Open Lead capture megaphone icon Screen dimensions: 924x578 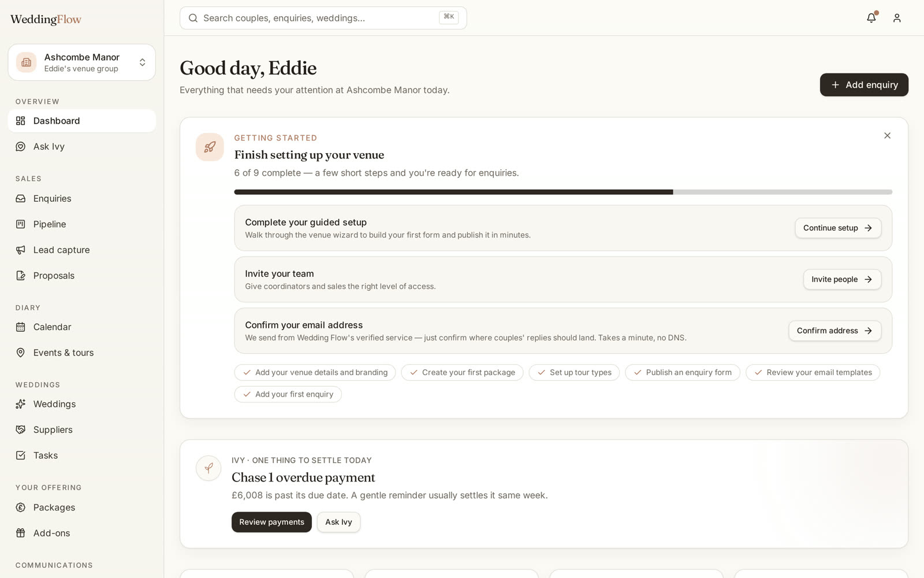(21, 250)
